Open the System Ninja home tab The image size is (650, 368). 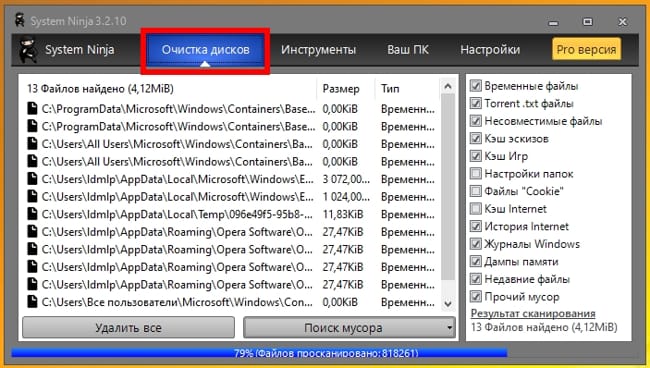pos(79,50)
